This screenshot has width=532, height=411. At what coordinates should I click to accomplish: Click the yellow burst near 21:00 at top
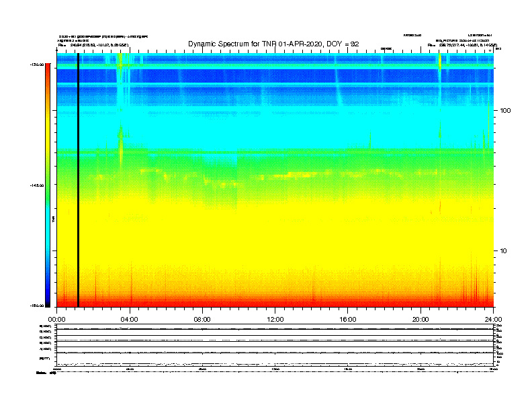[440, 62]
